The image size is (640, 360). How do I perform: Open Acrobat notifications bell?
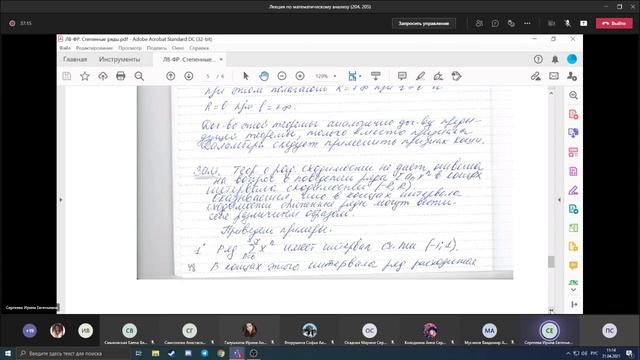click(x=555, y=60)
